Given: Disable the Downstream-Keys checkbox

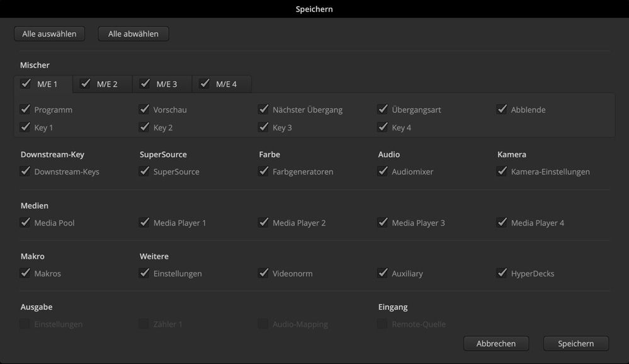Looking at the screenshot, I should (x=25, y=171).
